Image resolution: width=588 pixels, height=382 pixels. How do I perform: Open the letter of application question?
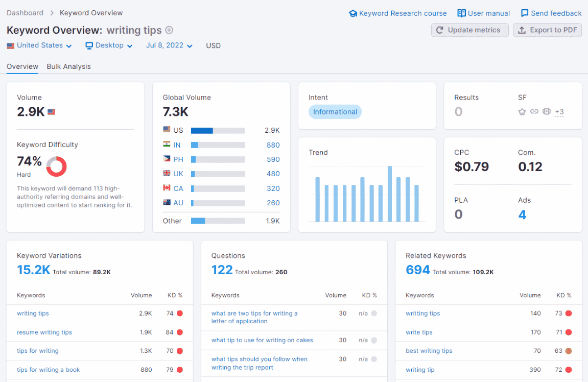click(254, 317)
